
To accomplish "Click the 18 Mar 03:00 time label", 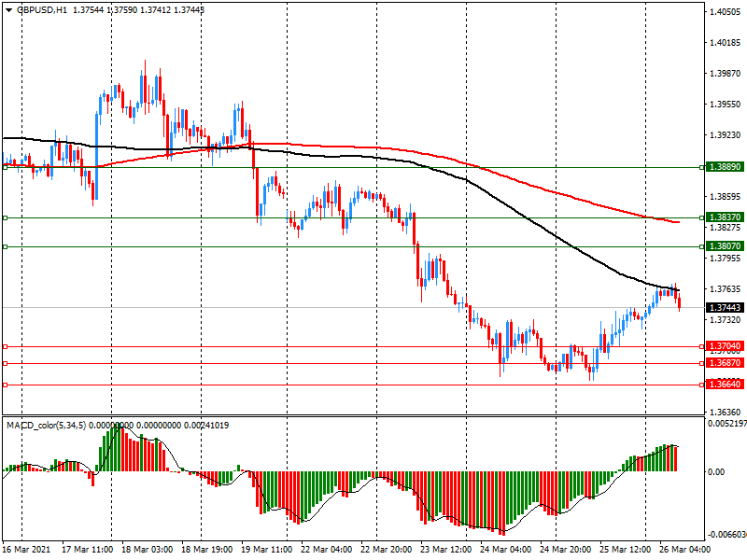I will pos(148,550).
